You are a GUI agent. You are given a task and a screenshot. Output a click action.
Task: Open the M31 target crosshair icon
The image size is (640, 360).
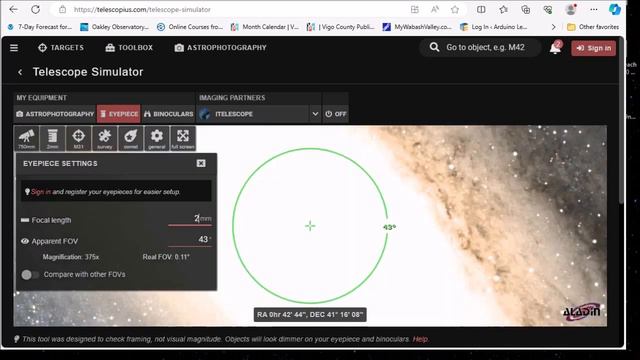(x=78, y=138)
